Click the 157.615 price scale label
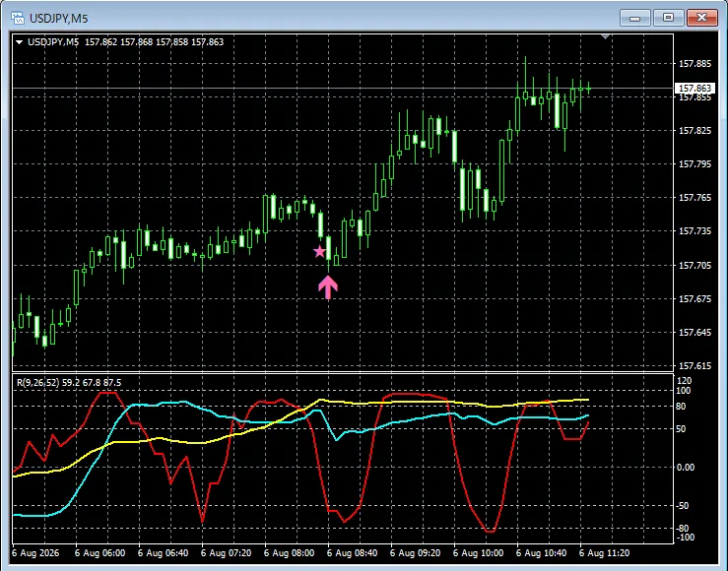This screenshot has height=571, width=728. (x=695, y=366)
